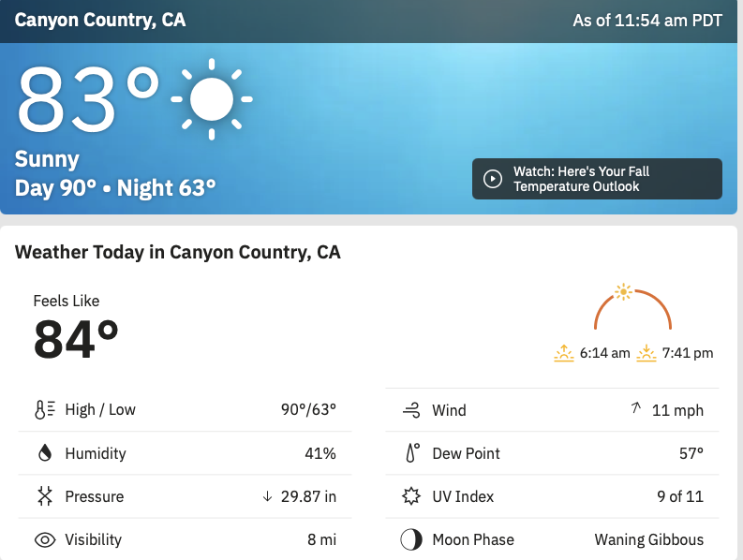Play the Fall Temperature Outlook video
The image size is (743, 560).
(492, 179)
